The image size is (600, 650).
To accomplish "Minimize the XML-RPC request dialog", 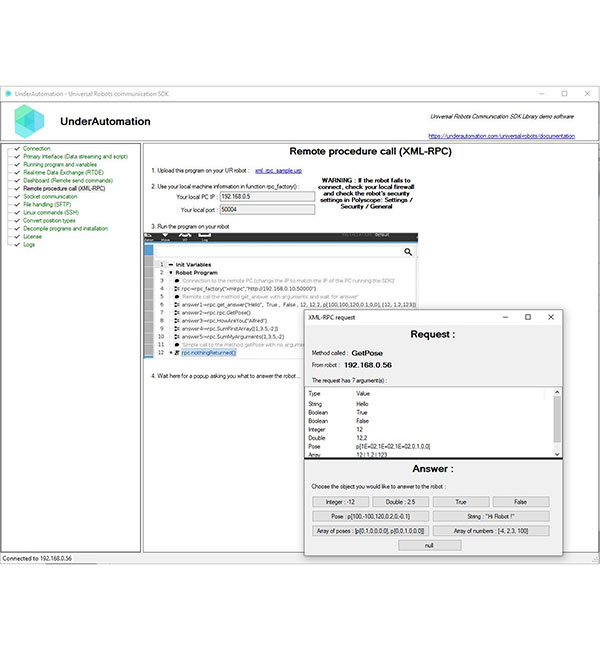I will pyautogui.click(x=505, y=317).
